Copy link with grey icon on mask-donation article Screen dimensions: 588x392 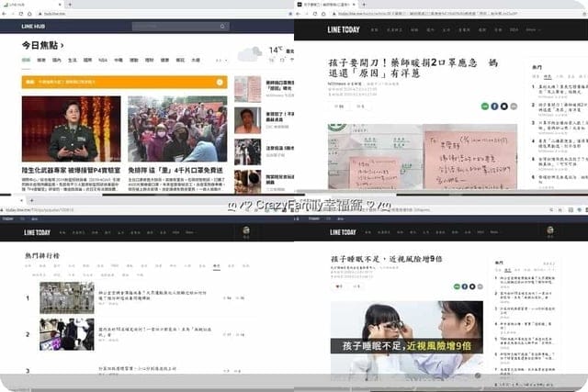coord(514,106)
